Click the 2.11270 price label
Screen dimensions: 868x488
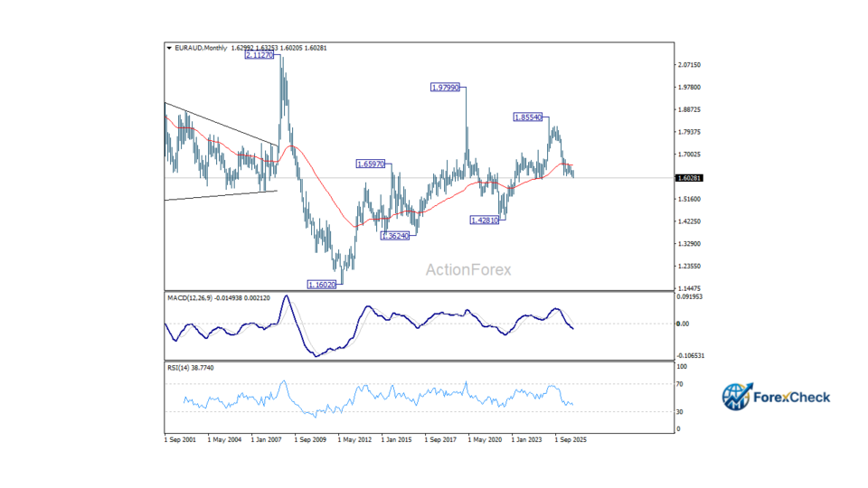tap(259, 55)
